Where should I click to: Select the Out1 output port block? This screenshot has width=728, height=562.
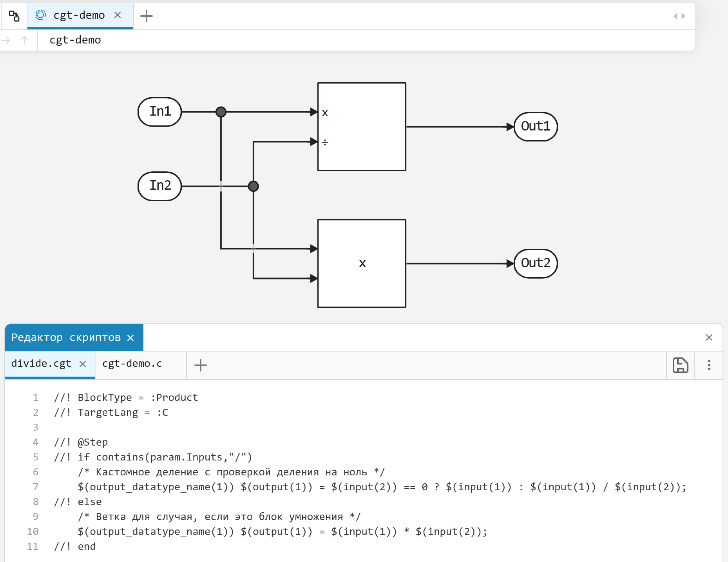[x=536, y=127]
